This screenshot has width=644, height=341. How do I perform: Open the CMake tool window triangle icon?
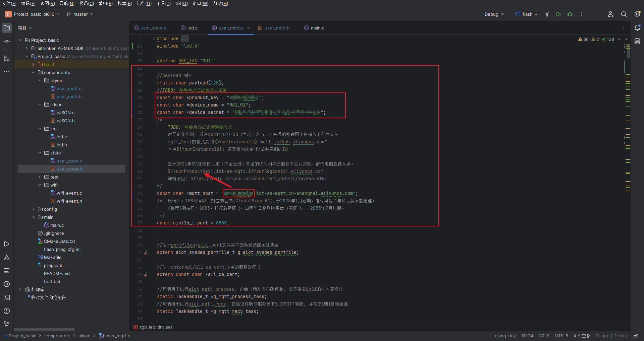[7, 257]
